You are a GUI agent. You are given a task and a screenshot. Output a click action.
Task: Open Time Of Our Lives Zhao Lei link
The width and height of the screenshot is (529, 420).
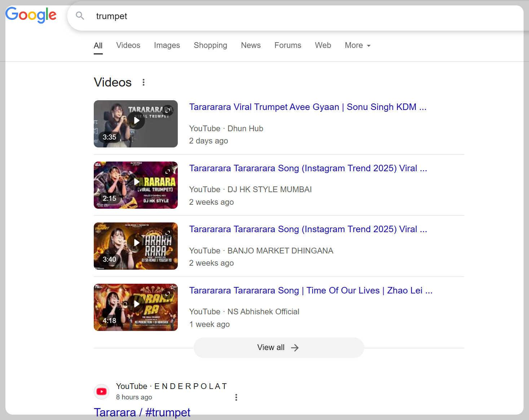point(311,291)
